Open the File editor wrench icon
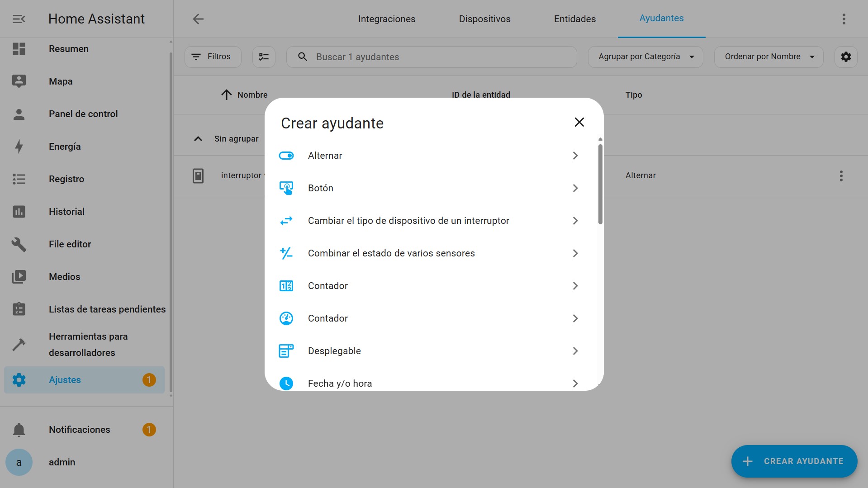This screenshot has width=868, height=488. click(x=19, y=244)
